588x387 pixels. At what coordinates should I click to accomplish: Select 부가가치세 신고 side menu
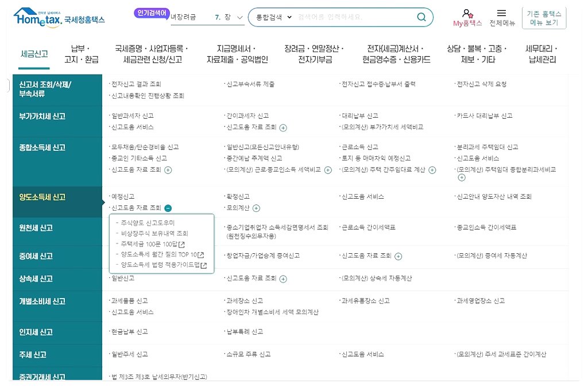click(x=57, y=121)
